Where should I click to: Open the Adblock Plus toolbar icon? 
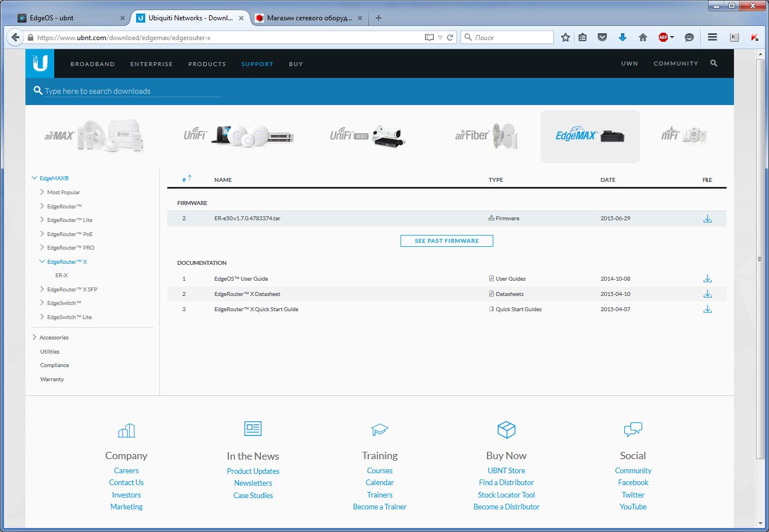click(663, 37)
